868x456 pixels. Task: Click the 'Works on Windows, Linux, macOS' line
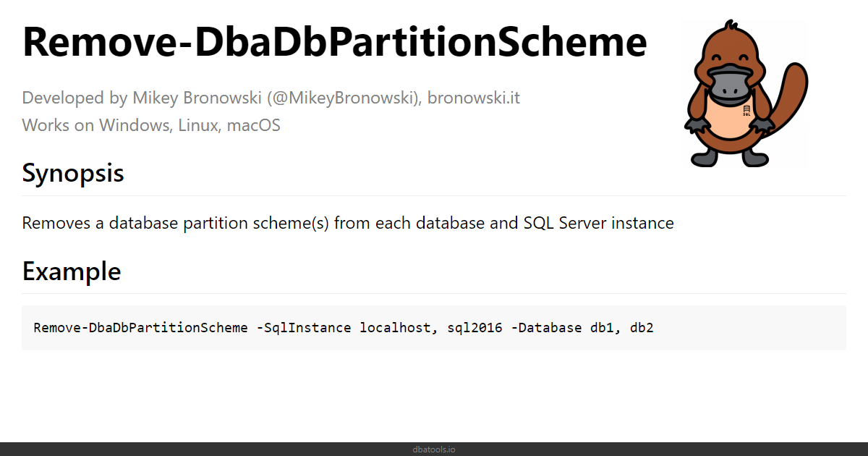pyautogui.click(x=151, y=125)
